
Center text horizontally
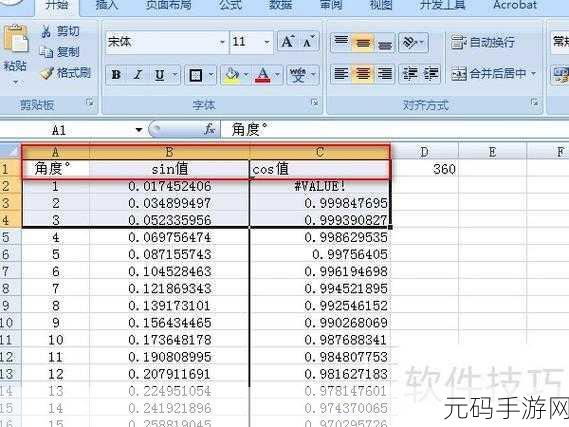pyautogui.click(x=363, y=74)
